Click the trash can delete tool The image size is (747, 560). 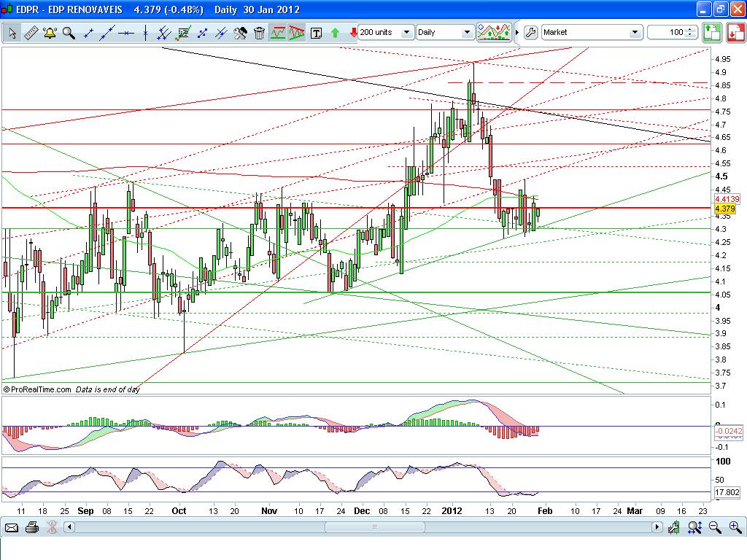[259, 33]
